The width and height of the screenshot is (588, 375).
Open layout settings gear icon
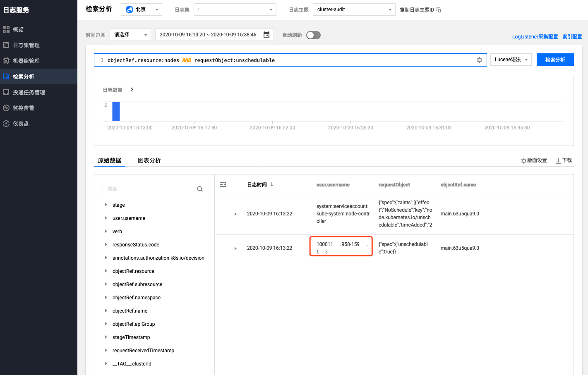[x=524, y=161]
